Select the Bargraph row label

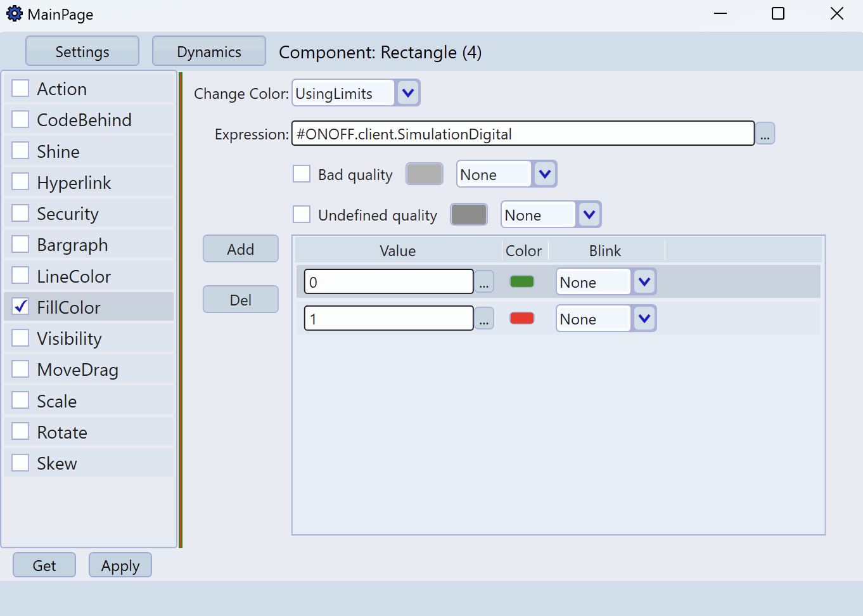click(x=73, y=245)
